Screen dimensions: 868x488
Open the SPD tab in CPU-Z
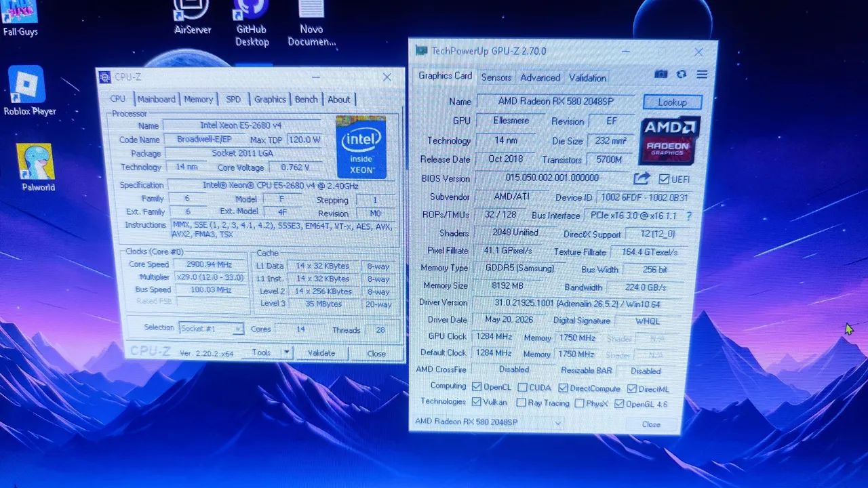pyautogui.click(x=233, y=99)
